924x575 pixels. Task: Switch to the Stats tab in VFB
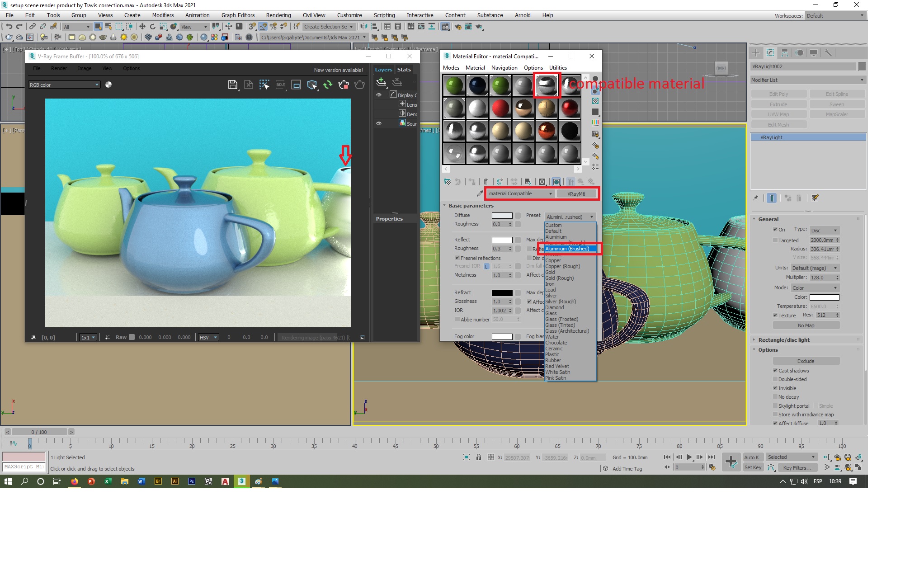pos(404,70)
